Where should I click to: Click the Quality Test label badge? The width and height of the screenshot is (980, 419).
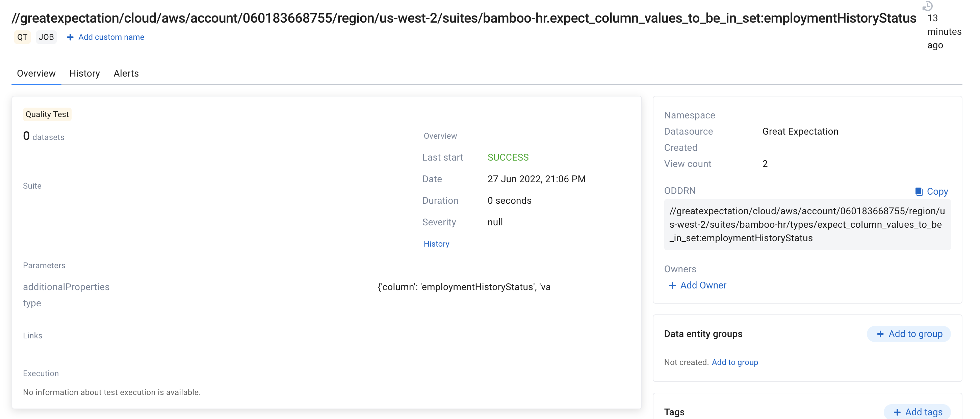(47, 114)
